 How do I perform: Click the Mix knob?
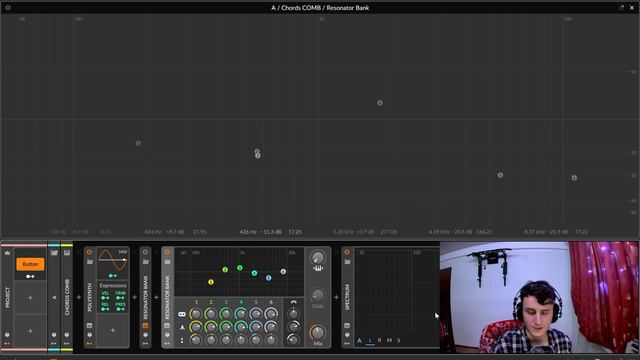coord(318,333)
